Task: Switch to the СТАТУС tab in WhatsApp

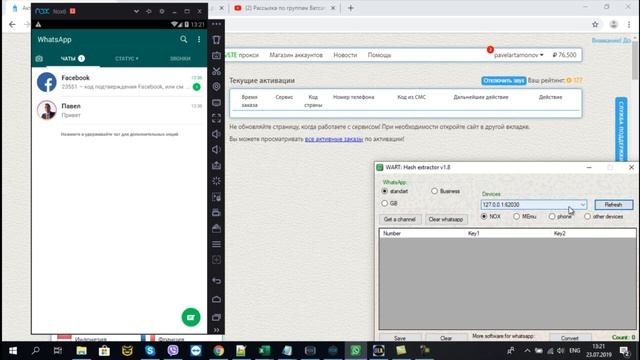Action: click(x=127, y=59)
